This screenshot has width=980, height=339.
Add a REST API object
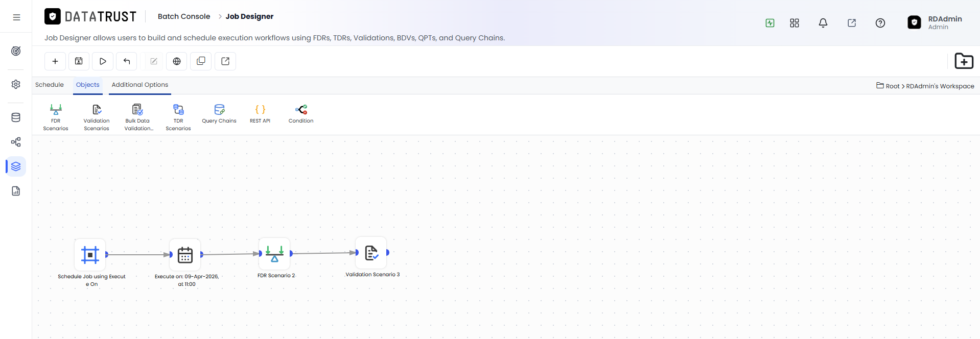[x=260, y=114]
